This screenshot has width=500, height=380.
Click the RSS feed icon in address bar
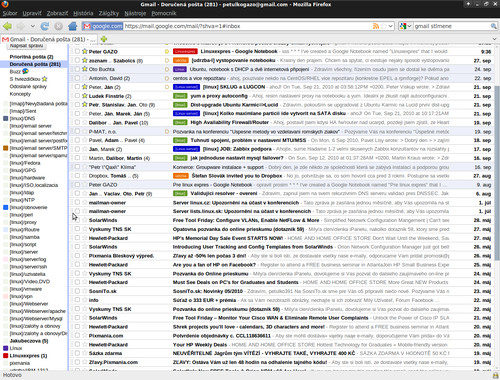tap(376, 26)
